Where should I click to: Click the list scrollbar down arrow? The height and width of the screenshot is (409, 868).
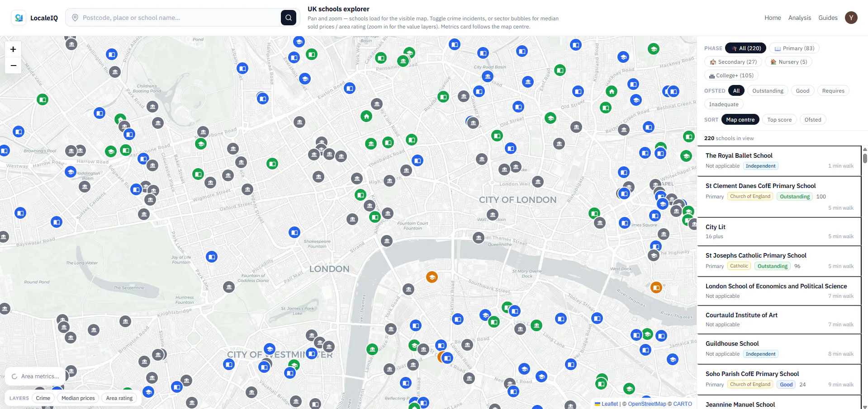tap(865, 406)
